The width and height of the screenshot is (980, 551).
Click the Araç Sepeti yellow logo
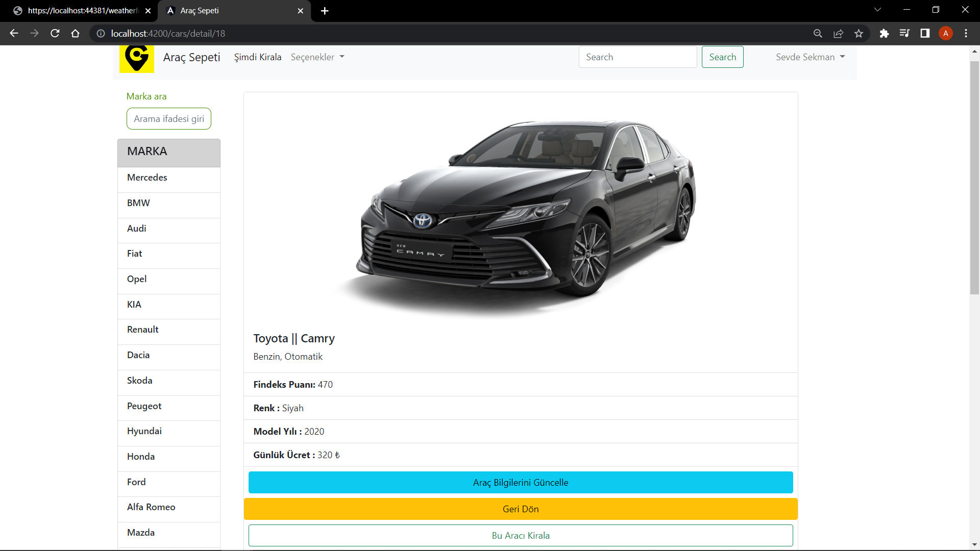tap(136, 58)
